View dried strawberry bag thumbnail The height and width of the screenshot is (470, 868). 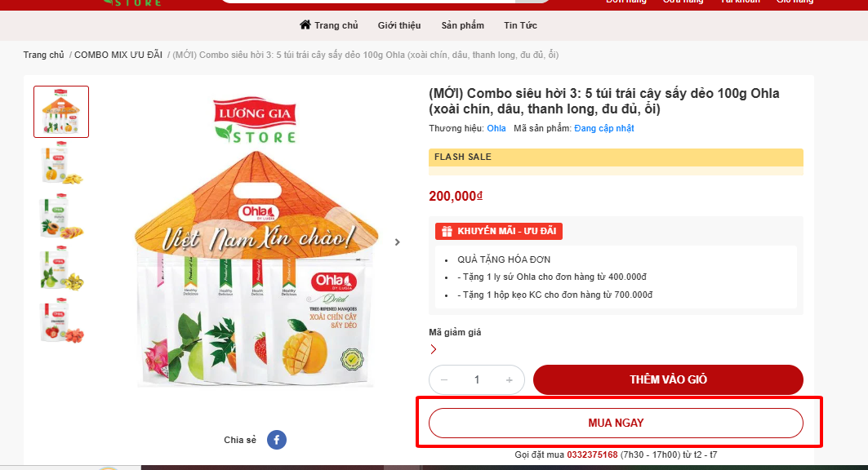coord(61,321)
